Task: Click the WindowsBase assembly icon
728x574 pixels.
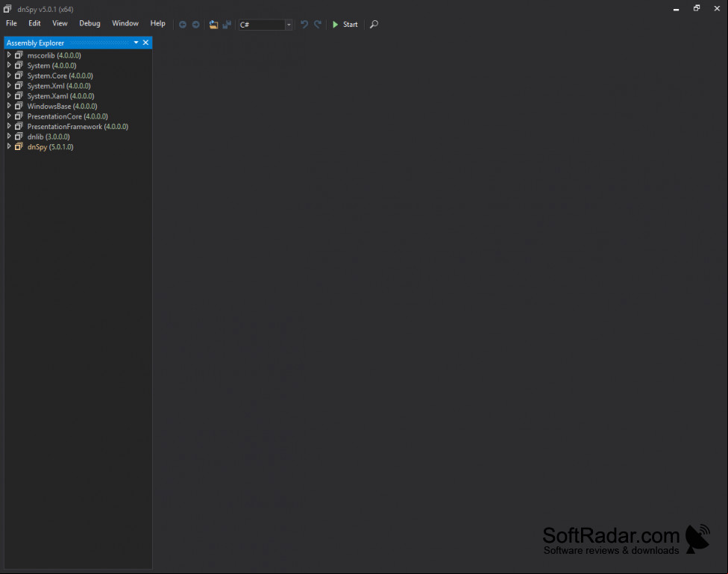Action: pyautogui.click(x=19, y=106)
